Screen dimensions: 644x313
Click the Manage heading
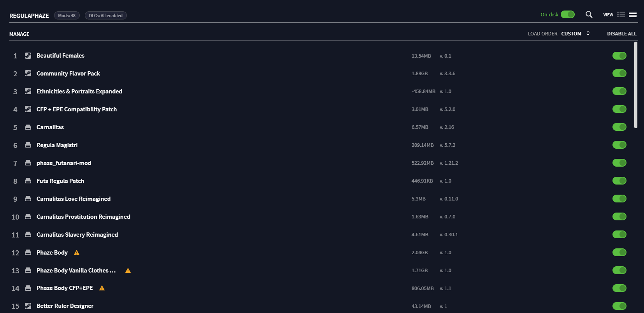[19, 34]
